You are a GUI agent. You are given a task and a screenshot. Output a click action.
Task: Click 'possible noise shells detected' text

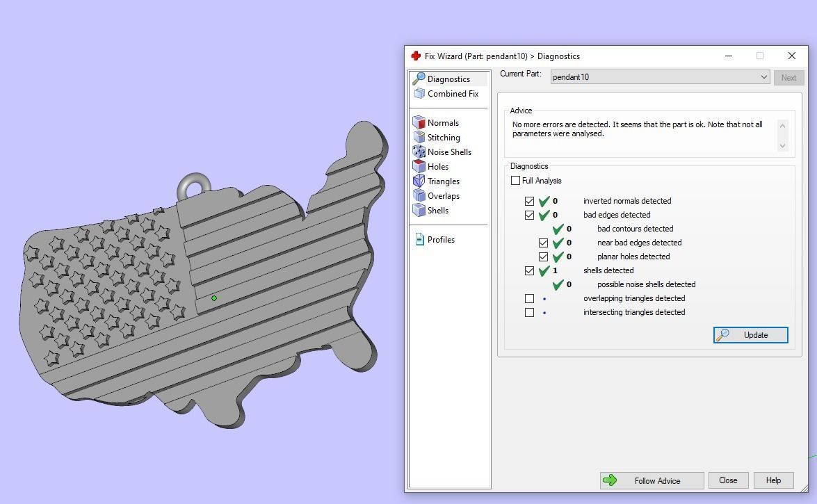[x=646, y=284]
